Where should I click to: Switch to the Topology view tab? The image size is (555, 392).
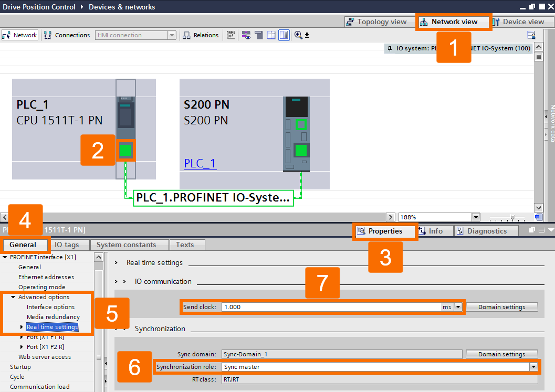[x=380, y=22]
